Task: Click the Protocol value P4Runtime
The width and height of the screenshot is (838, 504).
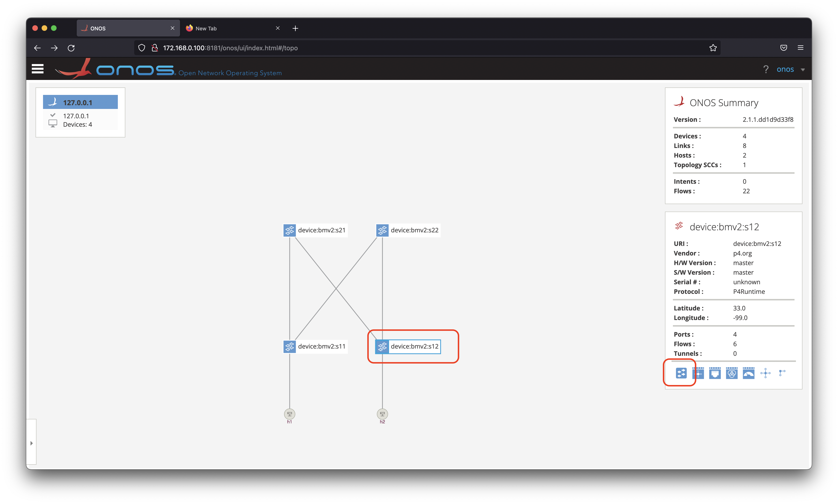Action: click(749, 292)
